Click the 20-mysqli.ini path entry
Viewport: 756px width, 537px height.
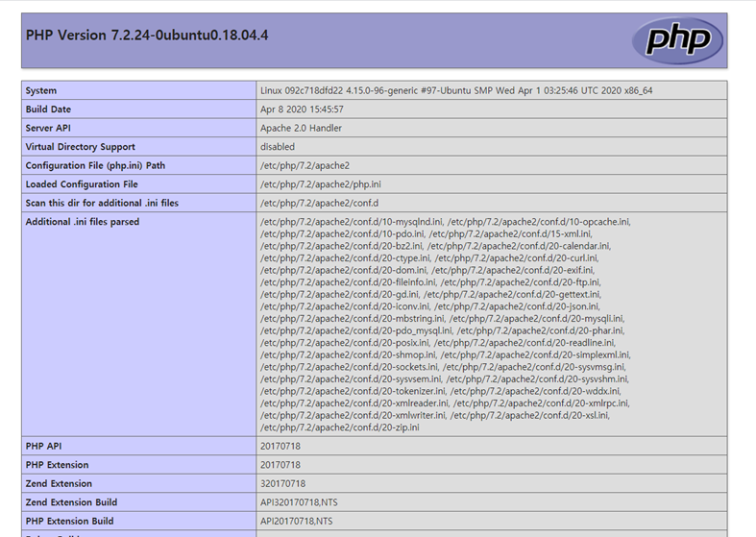pyautogui.click(x=537, y=319)
